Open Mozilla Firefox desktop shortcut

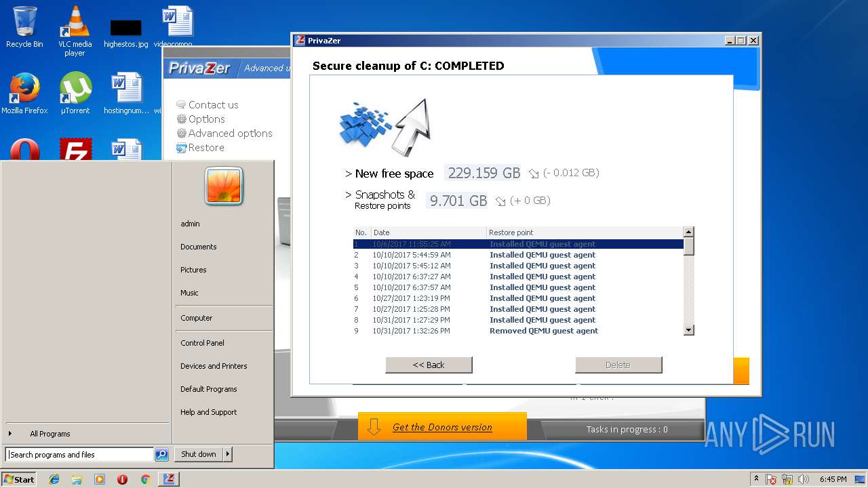point(24,94)
